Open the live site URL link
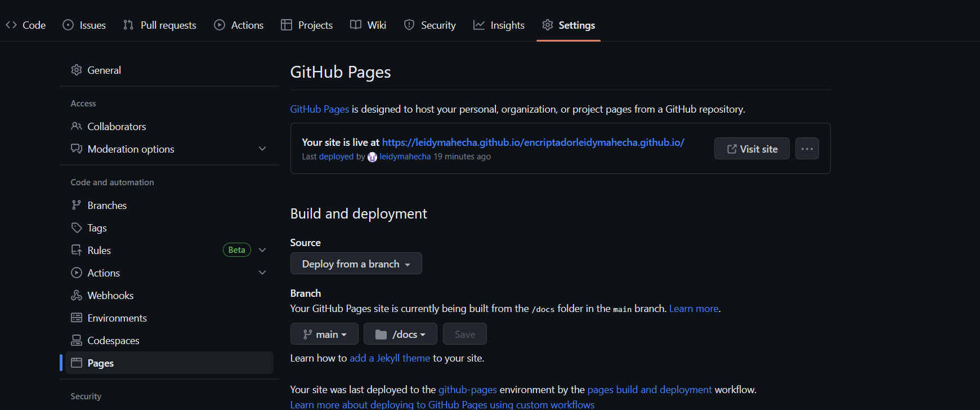The height and width of the screenshot is (410, 980). pyautogui.click(x=533, y=142)
